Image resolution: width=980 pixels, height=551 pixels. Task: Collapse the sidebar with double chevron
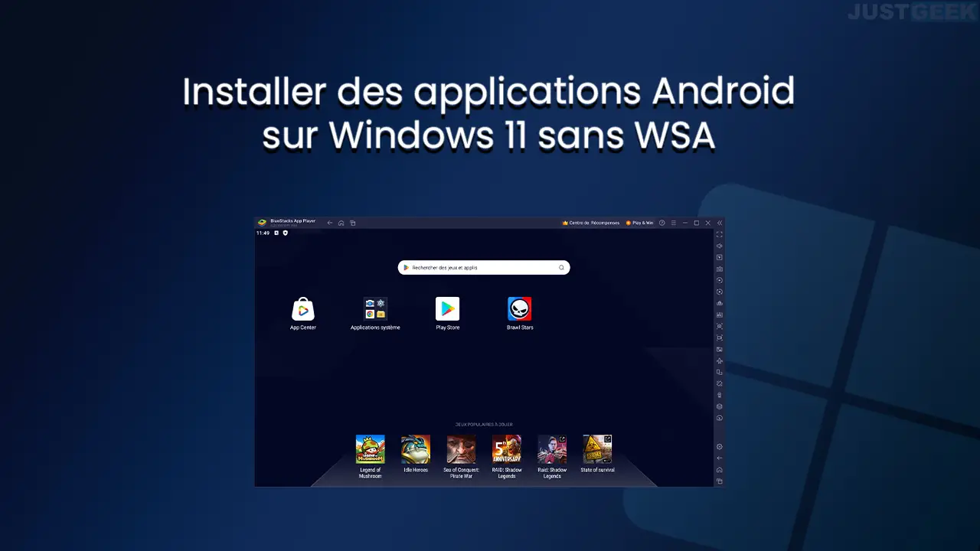pos(720,223)
